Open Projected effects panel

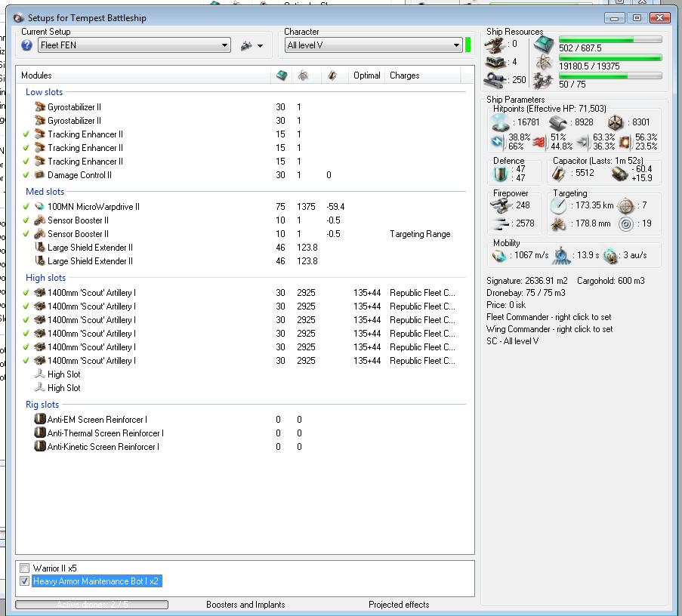[399, 605]
